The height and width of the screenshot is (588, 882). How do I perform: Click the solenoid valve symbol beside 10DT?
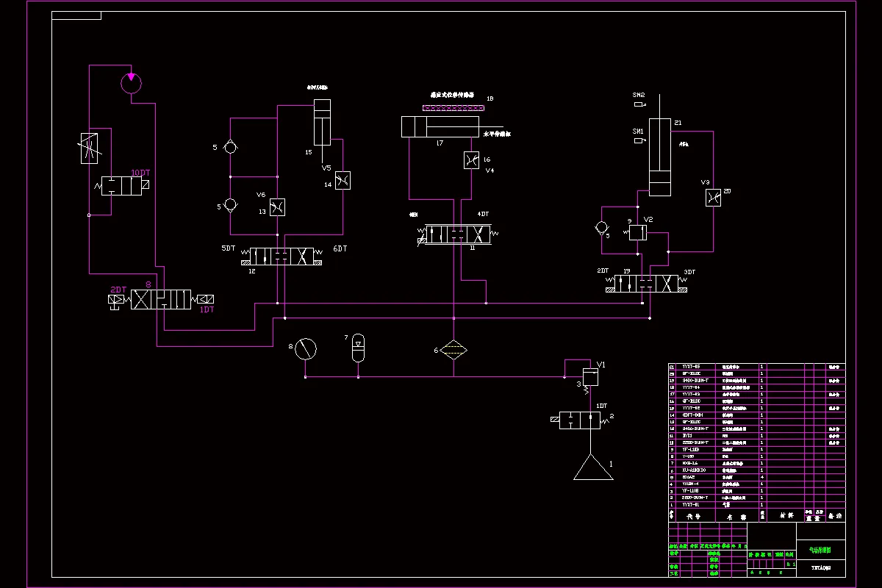click(121, 186)
